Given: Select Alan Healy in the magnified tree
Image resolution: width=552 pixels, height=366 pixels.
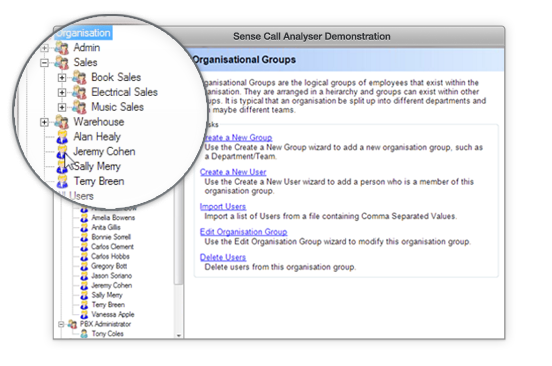Looking at the screenshot, I should click(97, 137).
